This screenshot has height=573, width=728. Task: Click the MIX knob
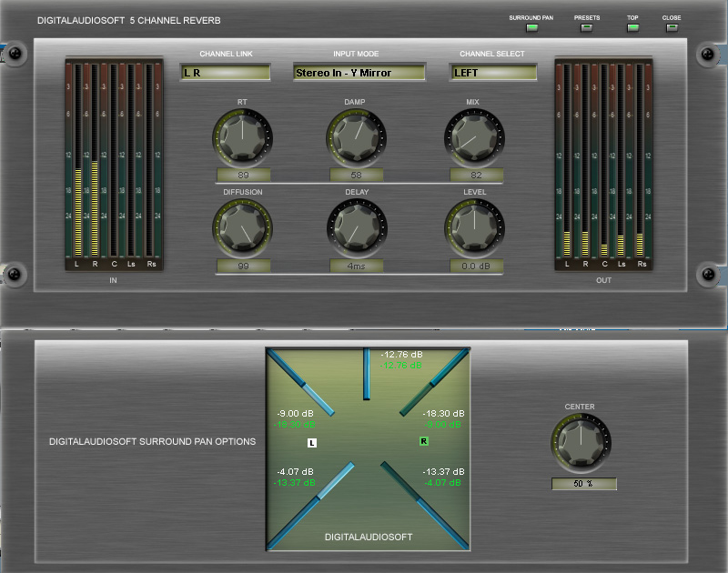pos(474,138)
